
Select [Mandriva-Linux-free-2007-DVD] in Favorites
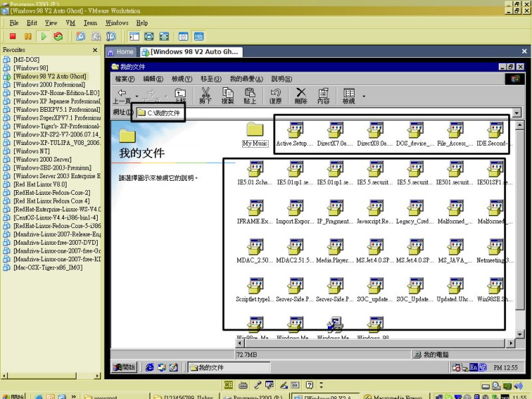56,243
